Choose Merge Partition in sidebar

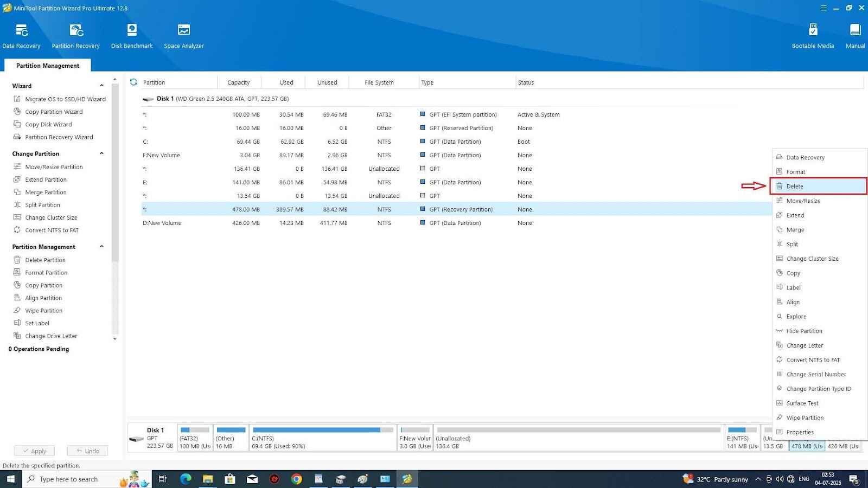point(40,192)
